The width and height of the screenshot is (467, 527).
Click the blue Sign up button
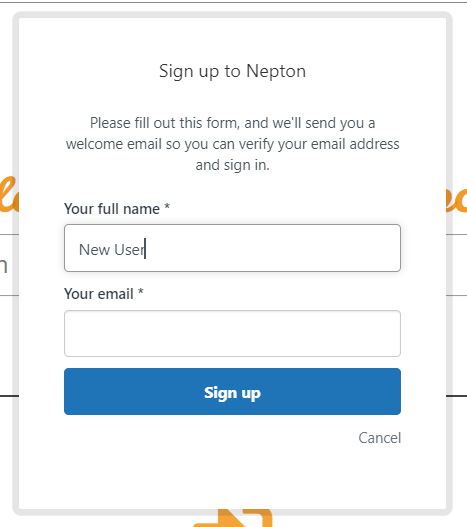click(x=232, y=392)
